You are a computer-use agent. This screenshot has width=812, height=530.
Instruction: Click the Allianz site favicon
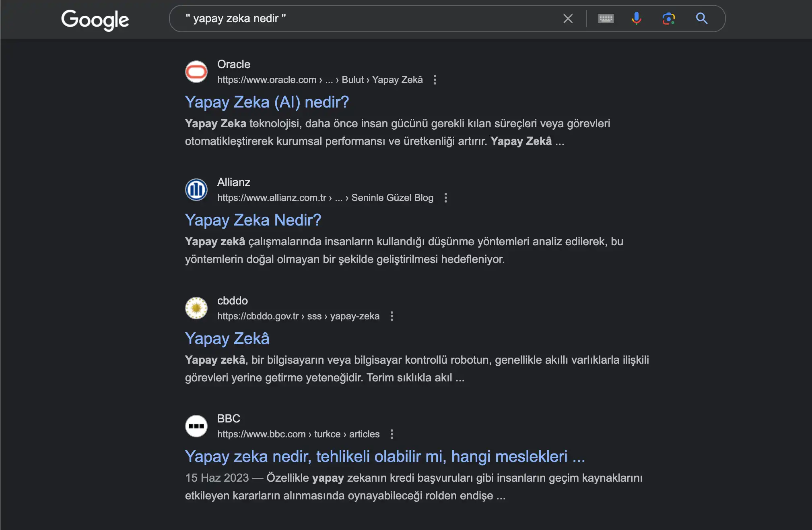[x=196, y=189]
